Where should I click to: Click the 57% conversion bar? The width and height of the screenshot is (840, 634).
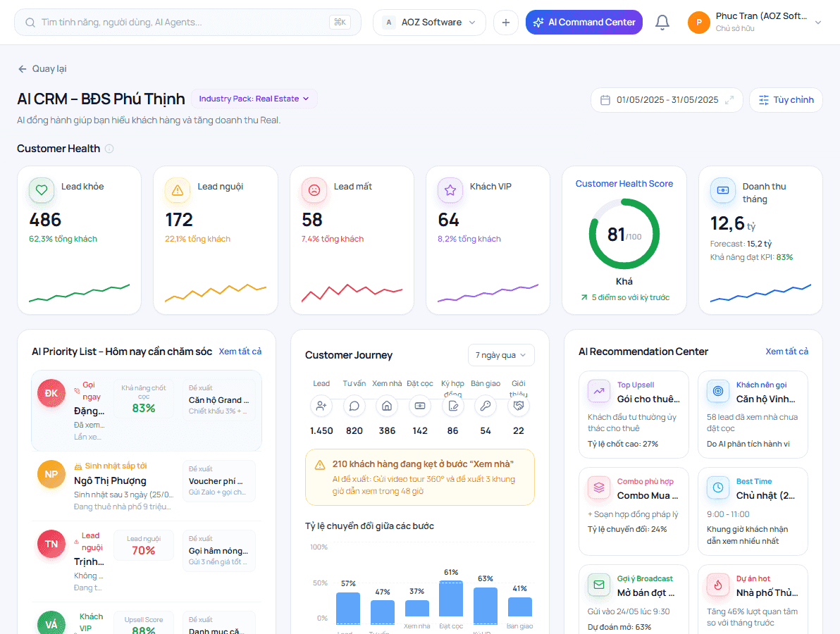pos(348,609)
